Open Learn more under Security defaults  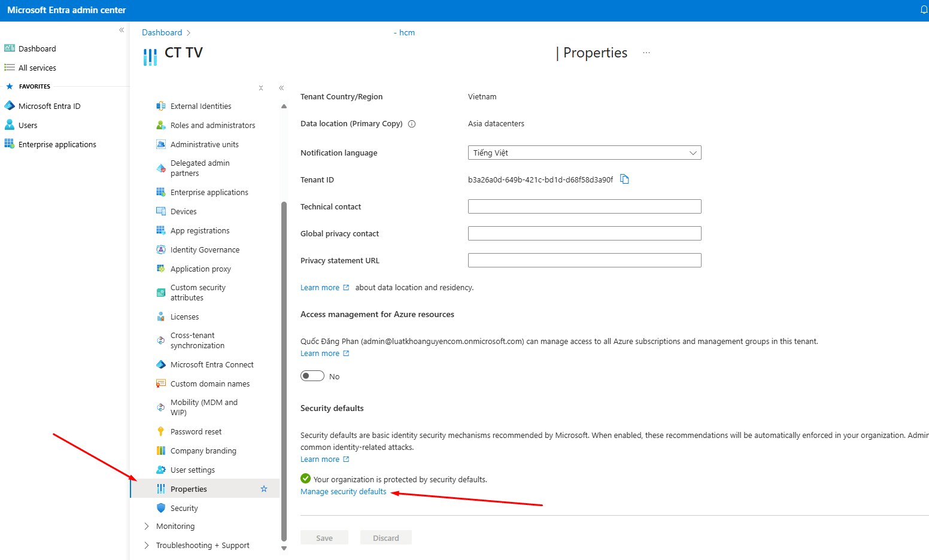tap(324, 459)
